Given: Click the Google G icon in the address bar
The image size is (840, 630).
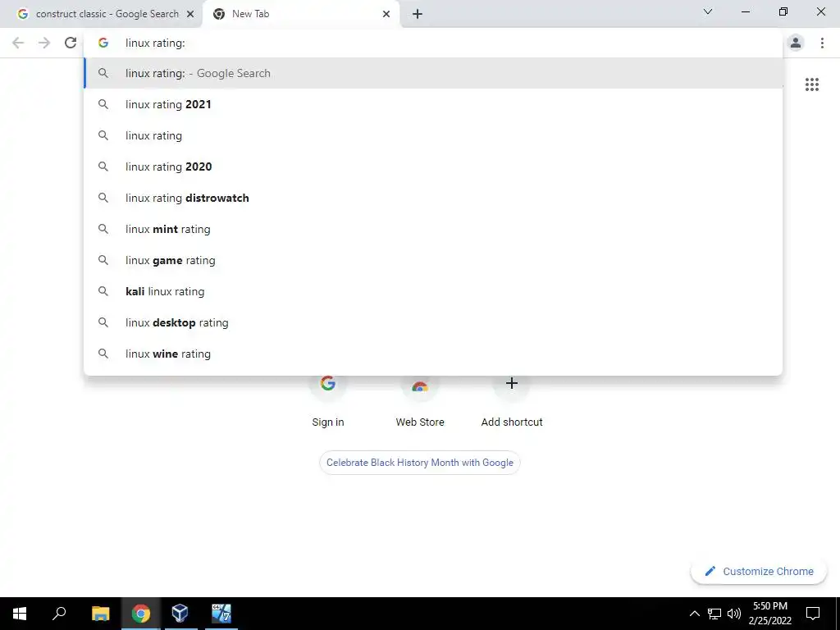Looking at the screenshot, I should click(103, 43).
